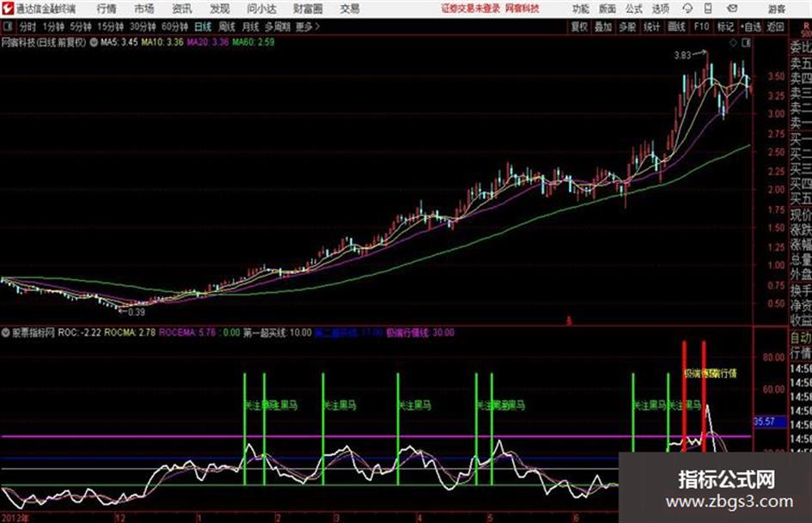The image size is (812, 523).
Task: Click the mobile phone icon in title bar
Action: (708, 9)
